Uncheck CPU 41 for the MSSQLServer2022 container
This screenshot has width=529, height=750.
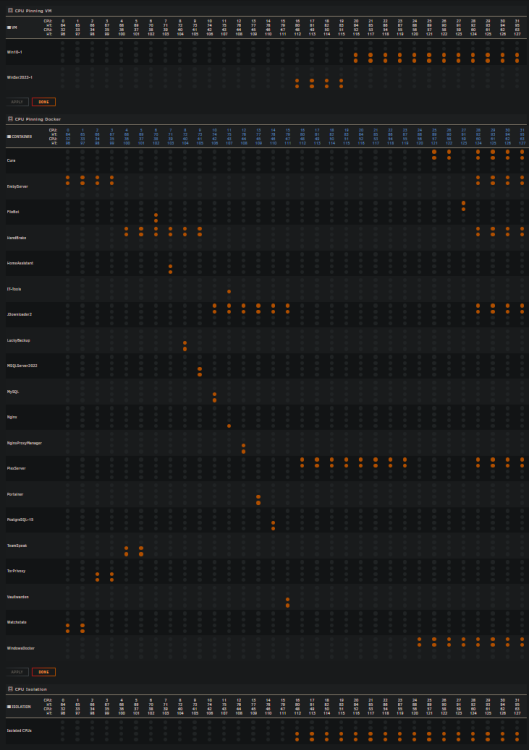(199, 369)
